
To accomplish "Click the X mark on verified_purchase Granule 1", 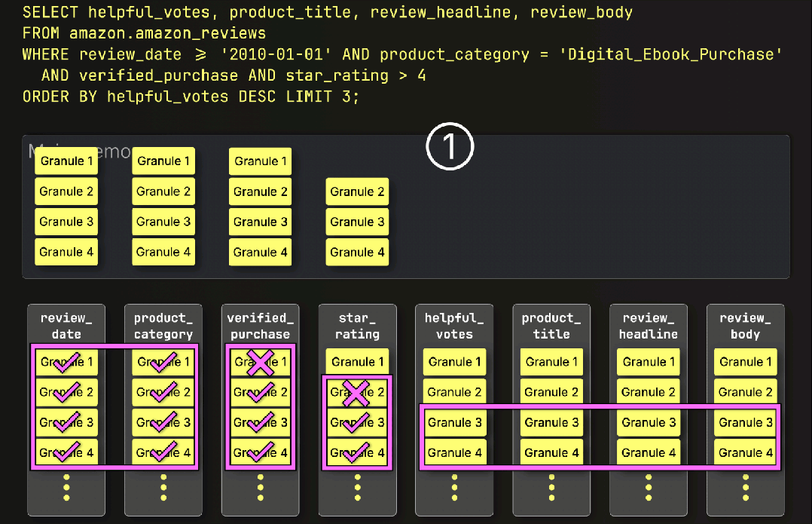I will pyautogui.click(x=260, y=363).
